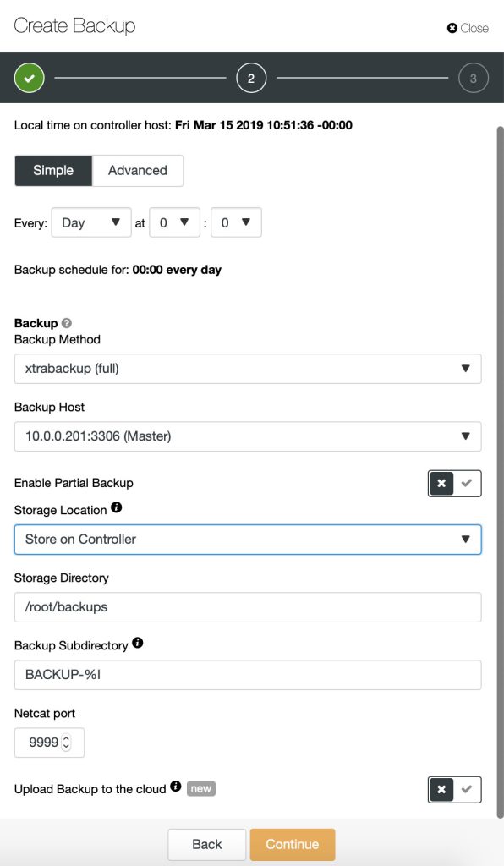The height and width of the screenshot is (866, 504).
Task: Go Back to the previous step
Action: click(207, 845)
